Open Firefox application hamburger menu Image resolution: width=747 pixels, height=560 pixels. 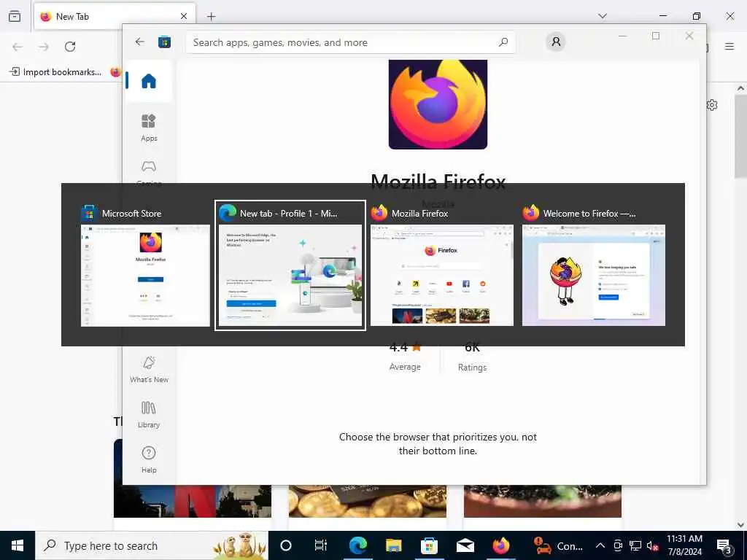pyautogui.click(x=729, y=47)
